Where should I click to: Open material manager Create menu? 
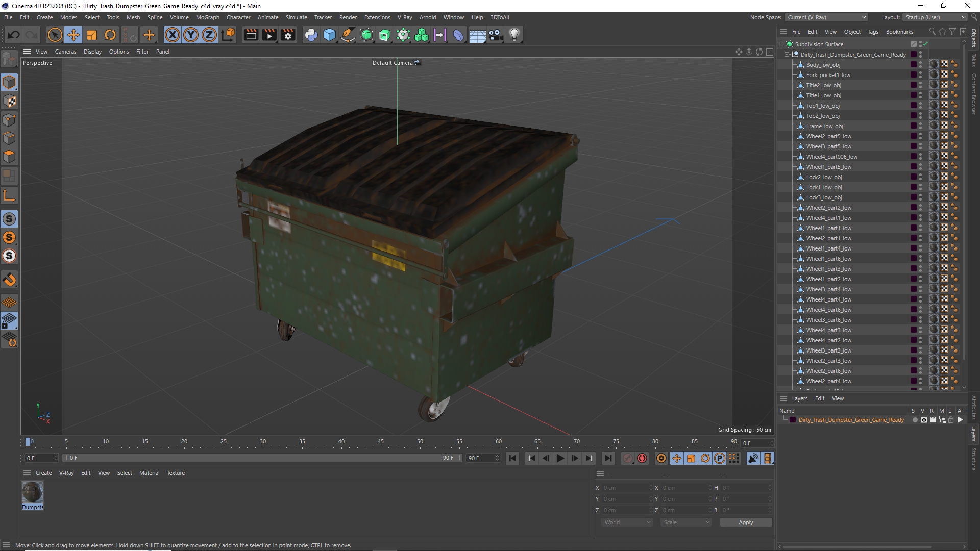click(x=43, y=473)
